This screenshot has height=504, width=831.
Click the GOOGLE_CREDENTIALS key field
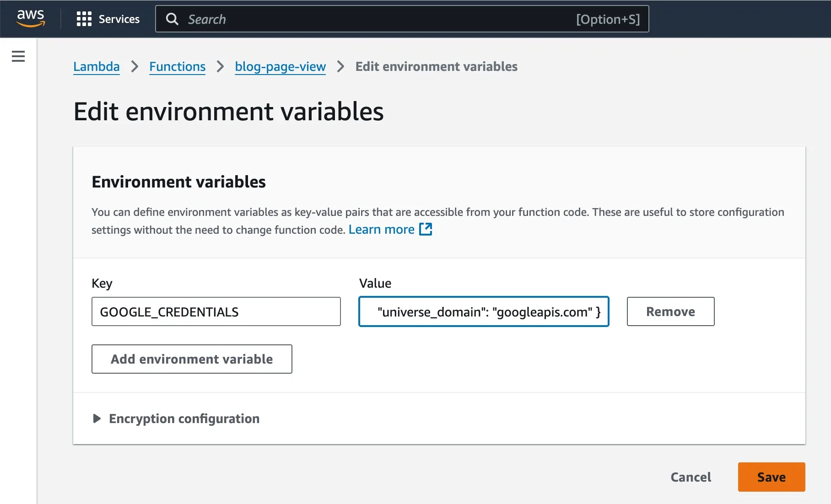point(216,311)
